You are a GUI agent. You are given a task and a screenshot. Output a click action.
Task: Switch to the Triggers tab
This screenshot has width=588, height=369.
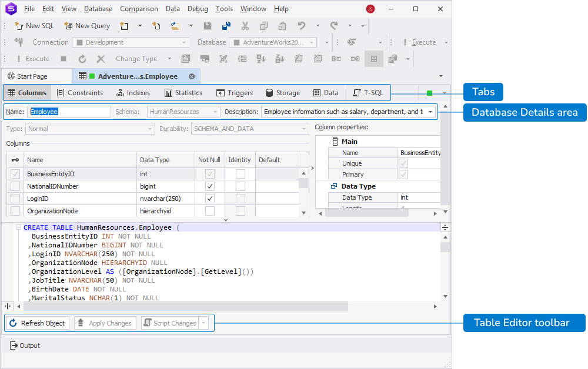235,93
